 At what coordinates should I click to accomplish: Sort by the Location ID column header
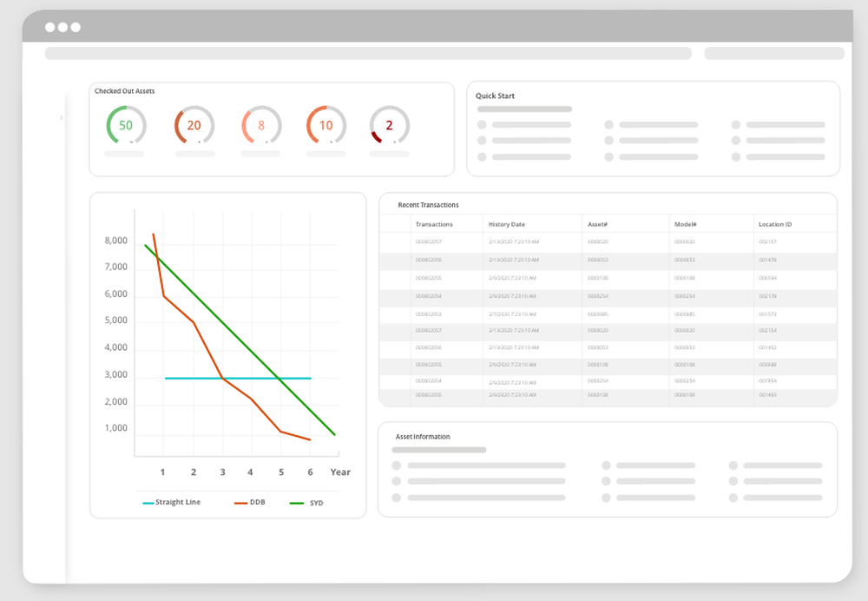775,224
